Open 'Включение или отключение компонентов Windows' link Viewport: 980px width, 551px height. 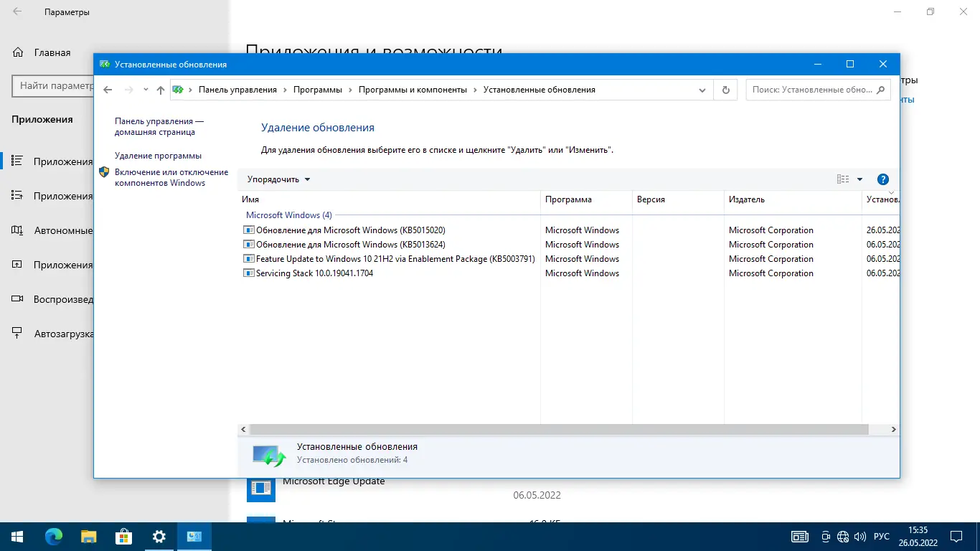tap(171, 177)
